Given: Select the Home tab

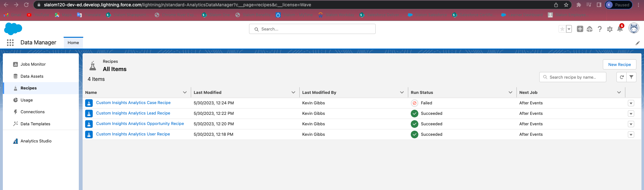Looking at the screenshot, I should [x=73, y=43].
